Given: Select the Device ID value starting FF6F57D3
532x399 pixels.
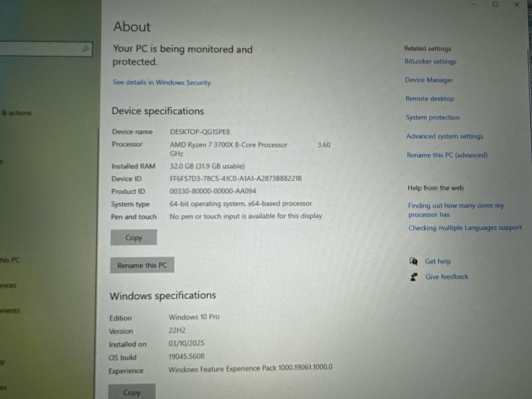Looking at the screenshot, I should click(235, 178).
